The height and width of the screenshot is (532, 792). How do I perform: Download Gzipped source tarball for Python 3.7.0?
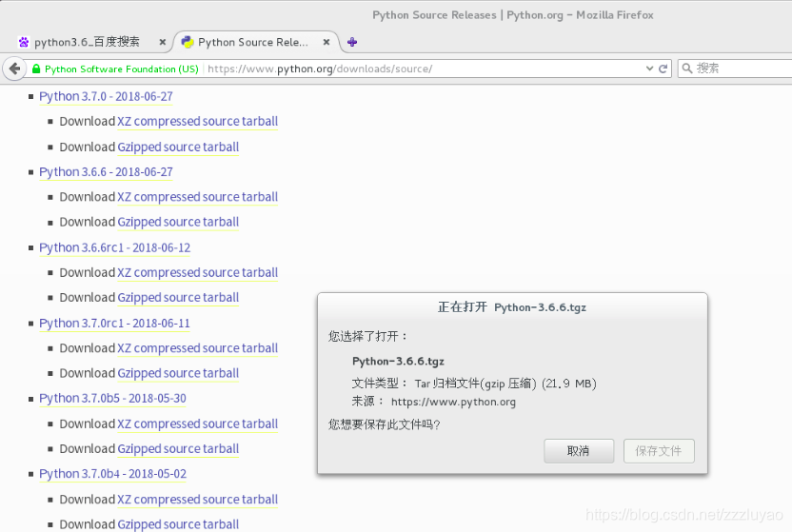click(x=178, y=148)
